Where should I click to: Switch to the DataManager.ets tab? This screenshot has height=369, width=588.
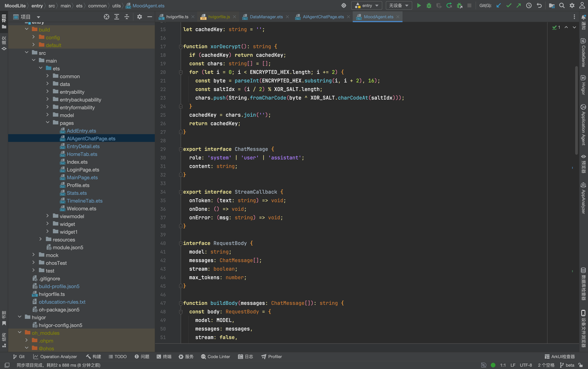pos(266,17)
